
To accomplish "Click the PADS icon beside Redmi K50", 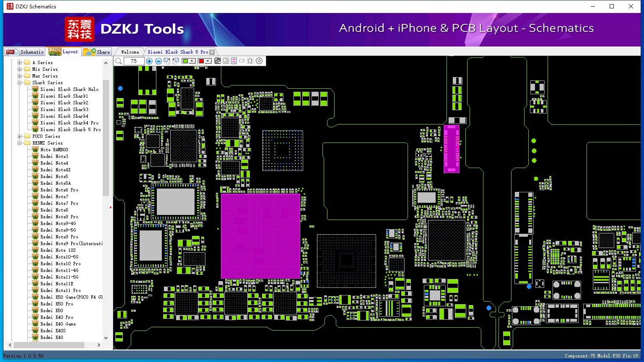I will pos(35,310).
